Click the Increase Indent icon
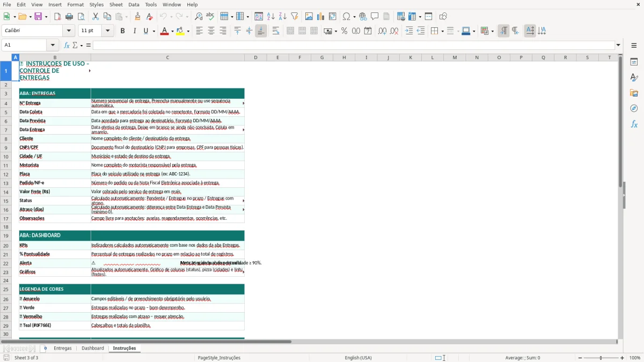The width and height of the screenshot is (644, 362). 409,31
